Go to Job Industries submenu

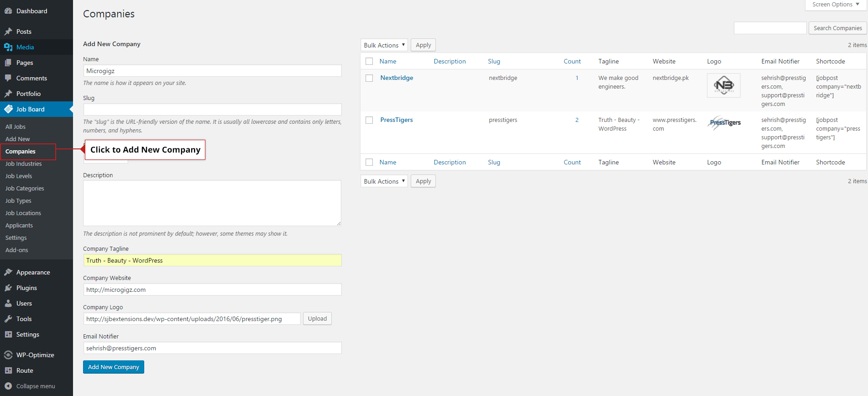click(x=24, y=164)
